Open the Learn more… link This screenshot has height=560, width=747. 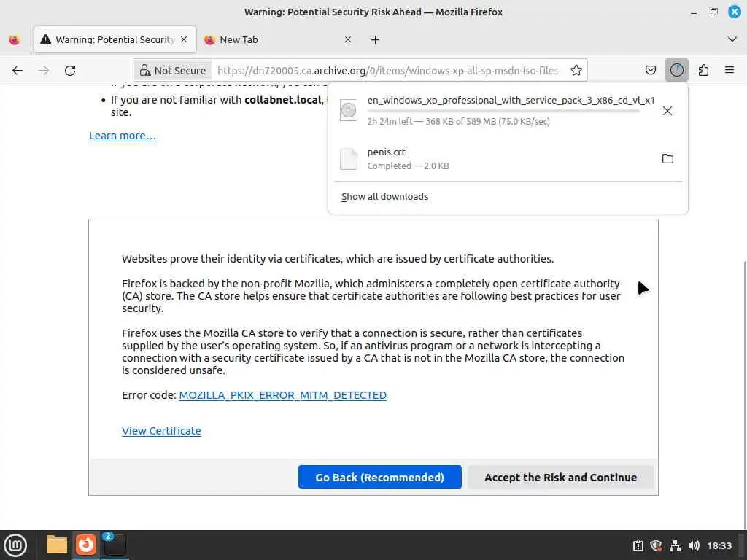click(123, 136)
